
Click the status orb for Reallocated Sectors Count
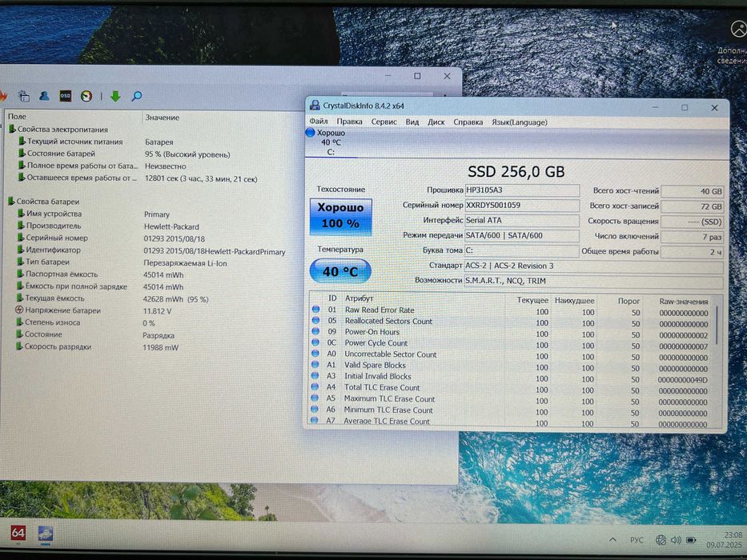315,321
